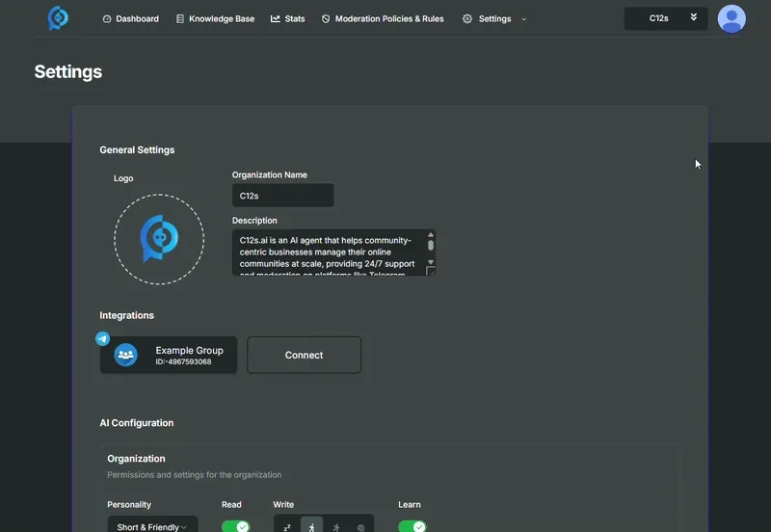Image resolution: width=771 pixels, height=532 pixels.
Task: Select the walking write mode icon
Action: (x=311, y=527)
